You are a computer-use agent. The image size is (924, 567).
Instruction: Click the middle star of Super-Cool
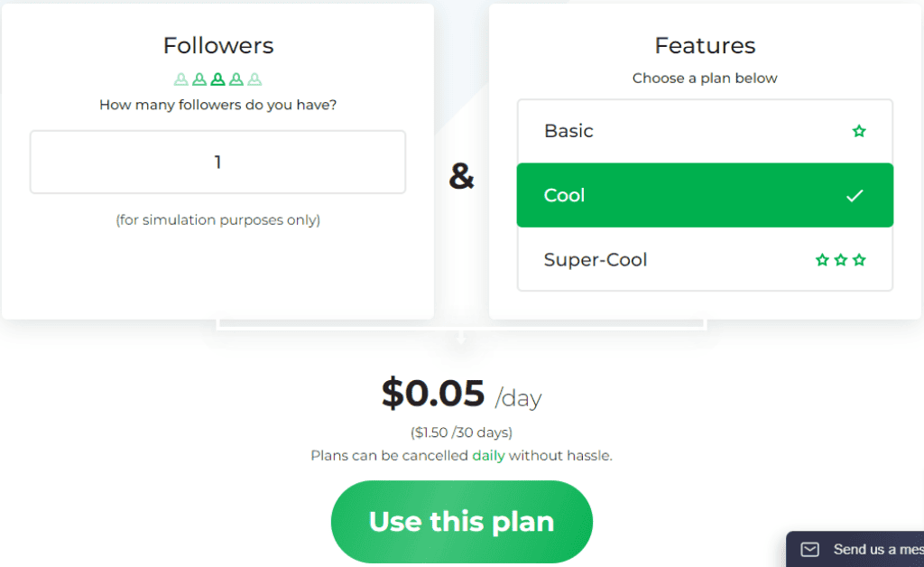click(841, 260)
